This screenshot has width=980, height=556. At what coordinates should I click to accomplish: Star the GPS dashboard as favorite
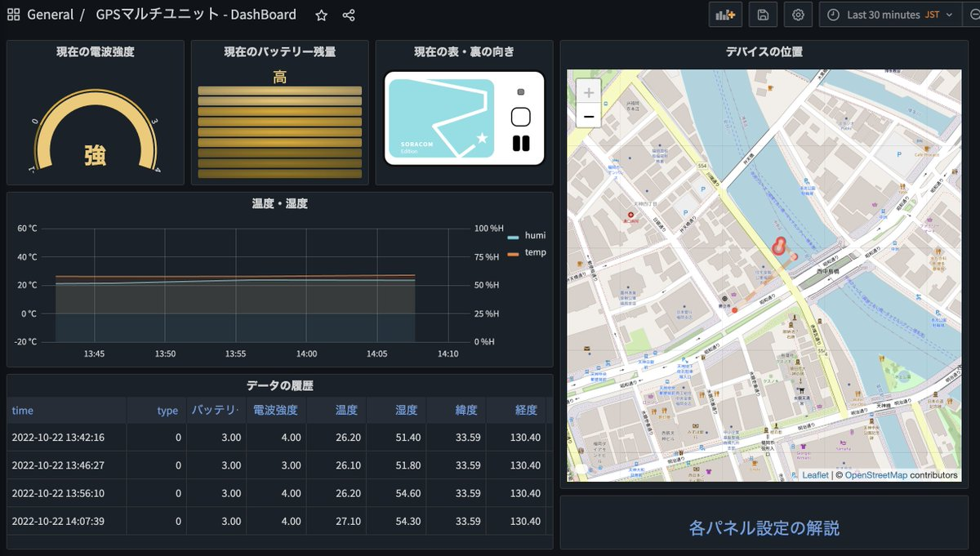click(322, 15)
